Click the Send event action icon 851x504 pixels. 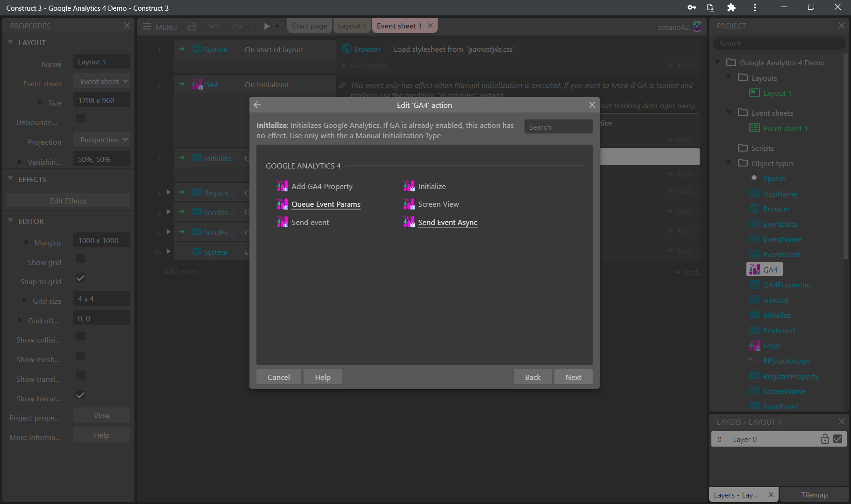pos(282,223)
